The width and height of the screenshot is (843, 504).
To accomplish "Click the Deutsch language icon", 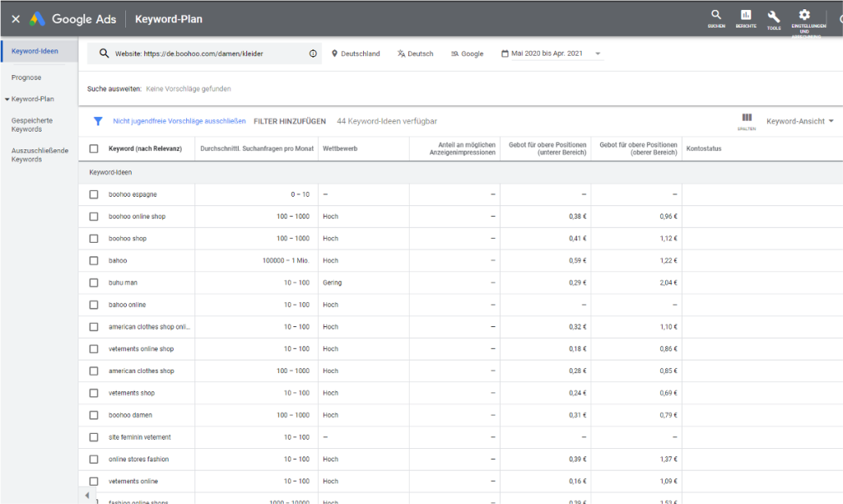I will tap(401, 53).
